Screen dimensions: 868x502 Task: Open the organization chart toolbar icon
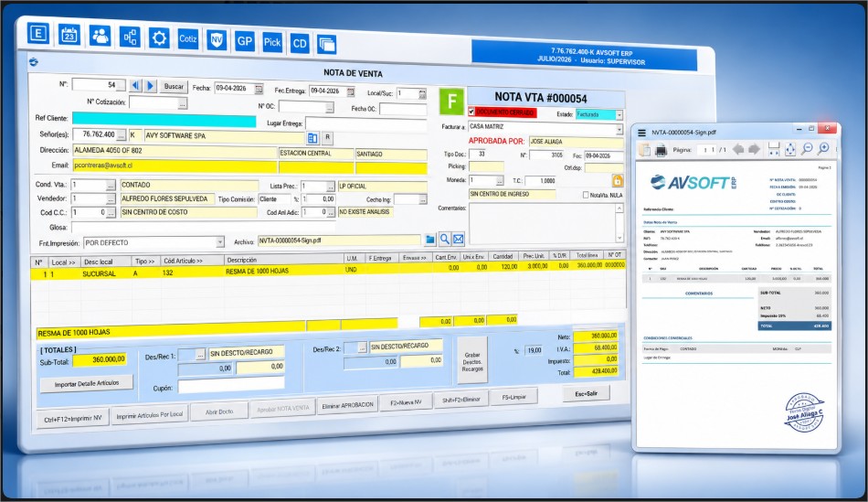click(x=130, y=37)
